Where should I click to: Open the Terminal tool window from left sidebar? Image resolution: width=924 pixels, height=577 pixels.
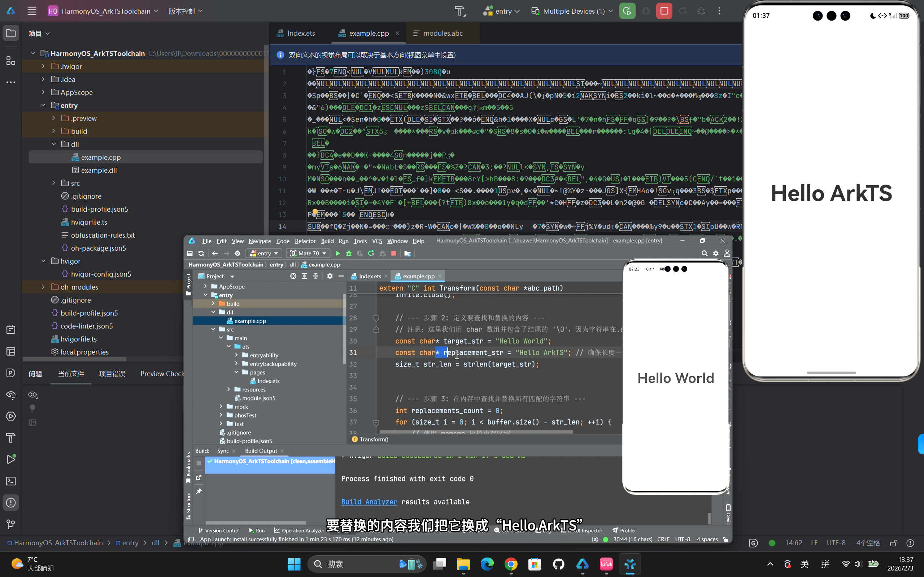pyautogui.click(x=11, y=481)
